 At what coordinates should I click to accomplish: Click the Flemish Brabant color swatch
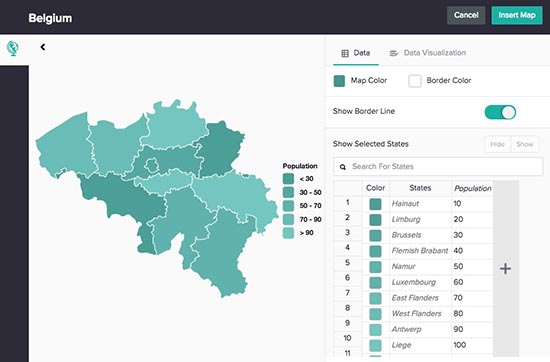click(375, 251)
